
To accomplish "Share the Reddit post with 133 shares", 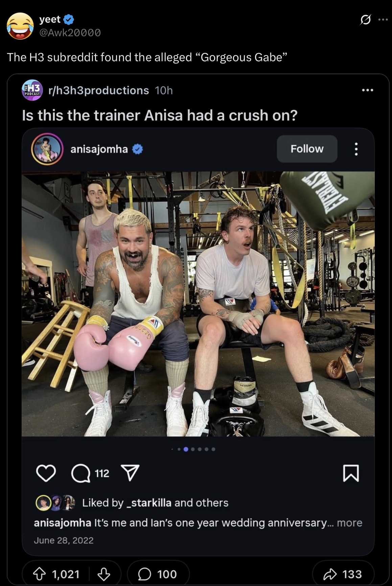I will pos(343,574).
